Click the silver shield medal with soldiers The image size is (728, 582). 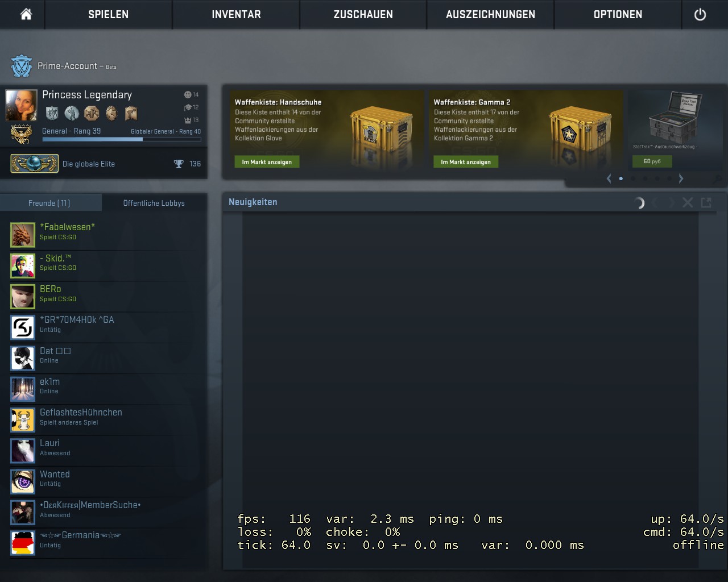pos(52,113)
